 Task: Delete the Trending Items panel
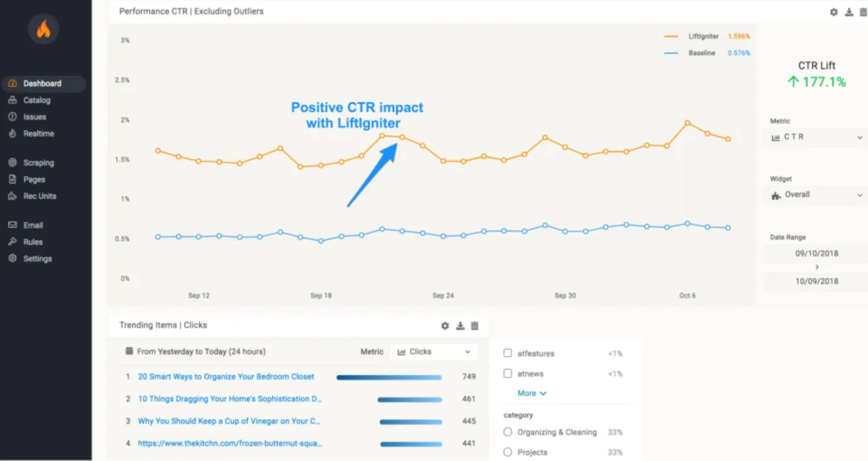475,326
